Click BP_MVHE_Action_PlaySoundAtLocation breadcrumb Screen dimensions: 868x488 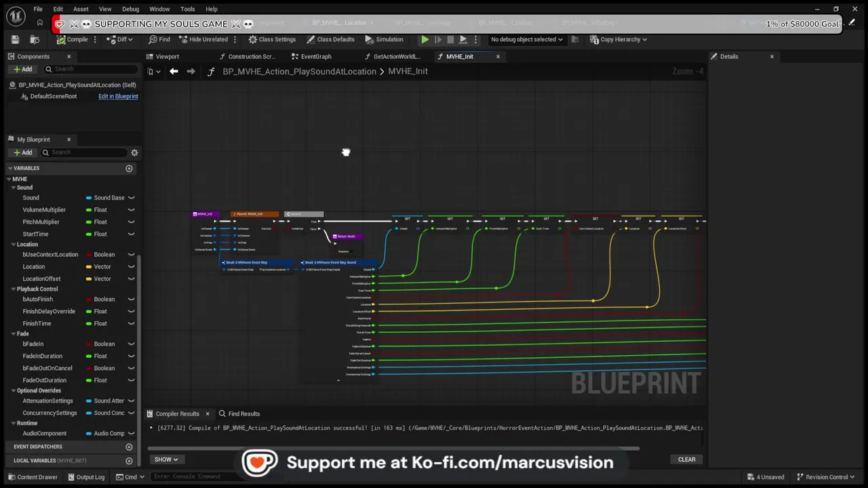click(x=299, y=71)
